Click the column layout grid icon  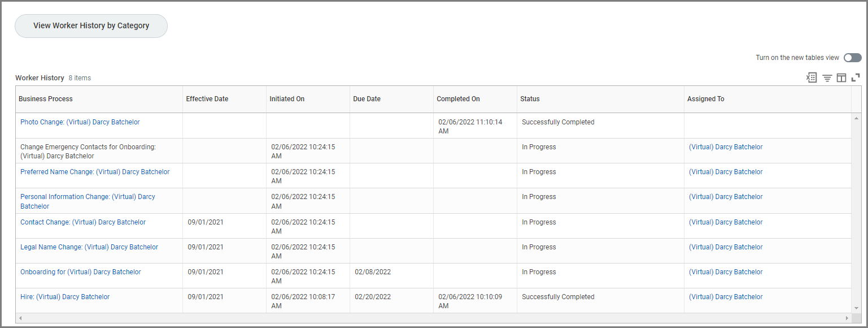click(x=841, y=78)
